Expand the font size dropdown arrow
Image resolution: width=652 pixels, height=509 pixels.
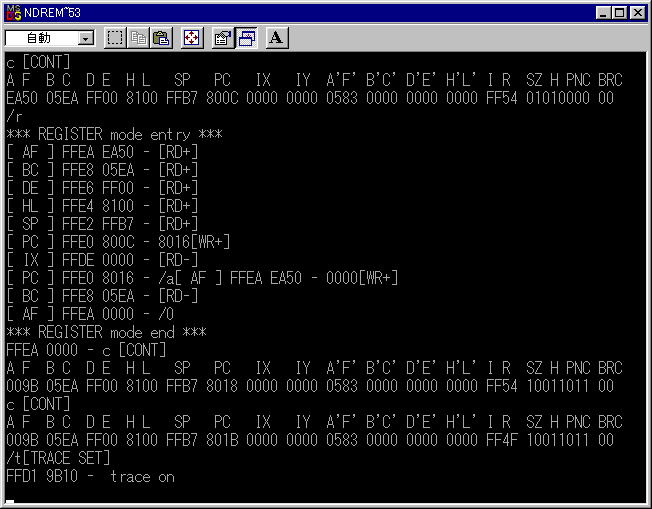tap(85, 39)
